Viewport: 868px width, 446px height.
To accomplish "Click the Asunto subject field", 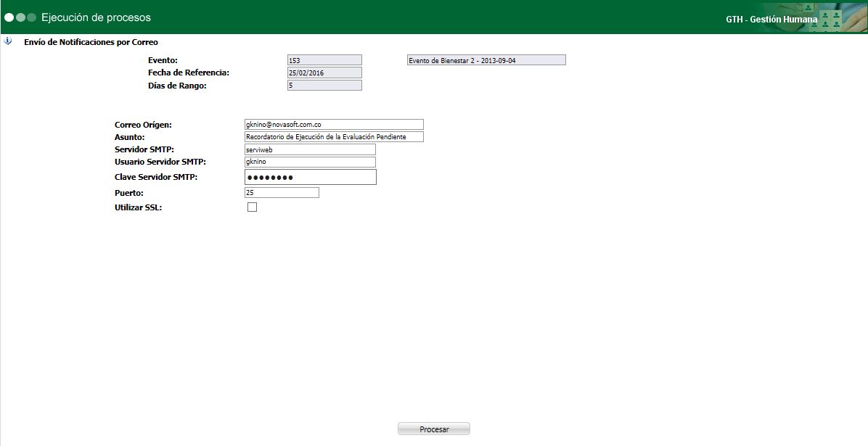I will coord(334,136).
